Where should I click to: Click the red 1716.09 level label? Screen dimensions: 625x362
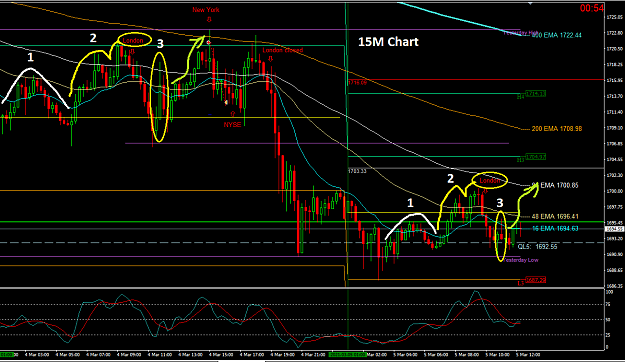(357, 83)
